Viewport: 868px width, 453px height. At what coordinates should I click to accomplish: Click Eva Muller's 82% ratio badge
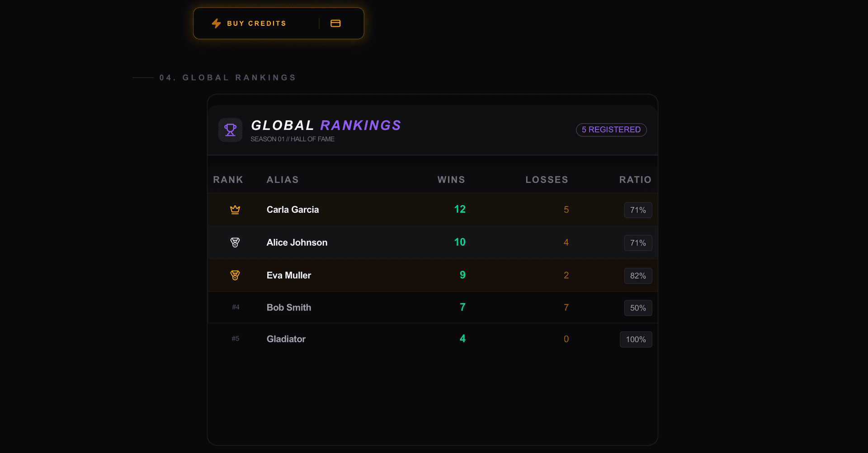(638, 276)
